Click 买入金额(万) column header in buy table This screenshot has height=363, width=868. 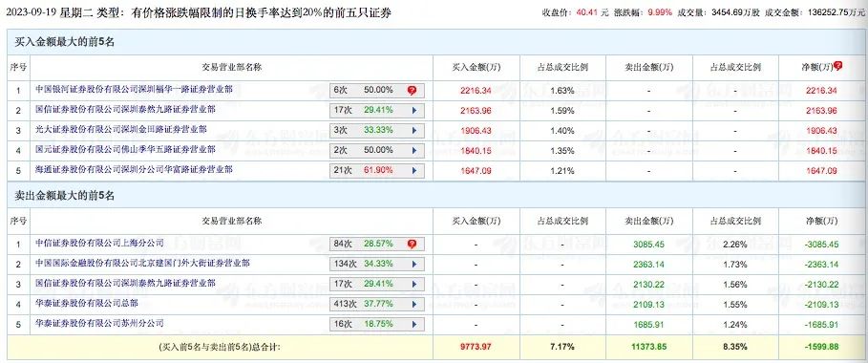[x=476, y=67]
